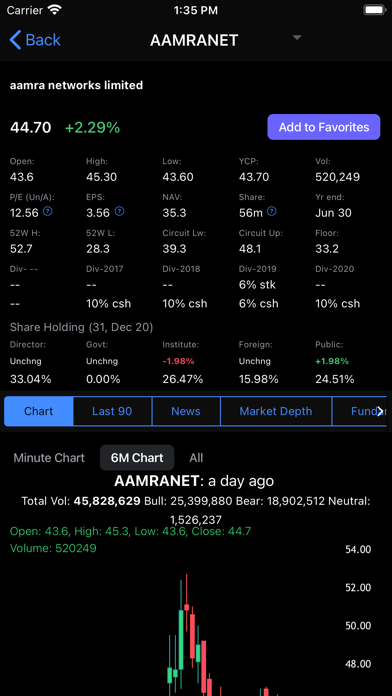392x696 pixels.
Task: Tap the Total Vol 45,828,629 figure
Action: click(107, 501)
